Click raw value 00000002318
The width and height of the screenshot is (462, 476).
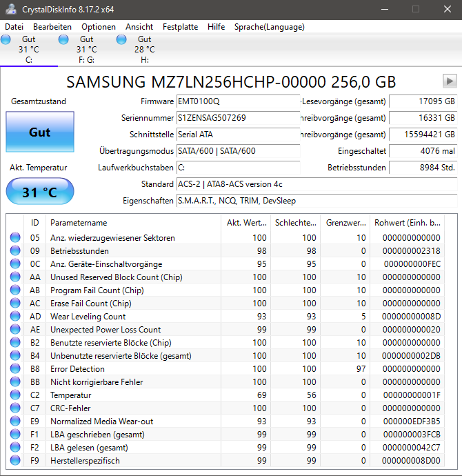pyautogui.click(x=412, y=250)
